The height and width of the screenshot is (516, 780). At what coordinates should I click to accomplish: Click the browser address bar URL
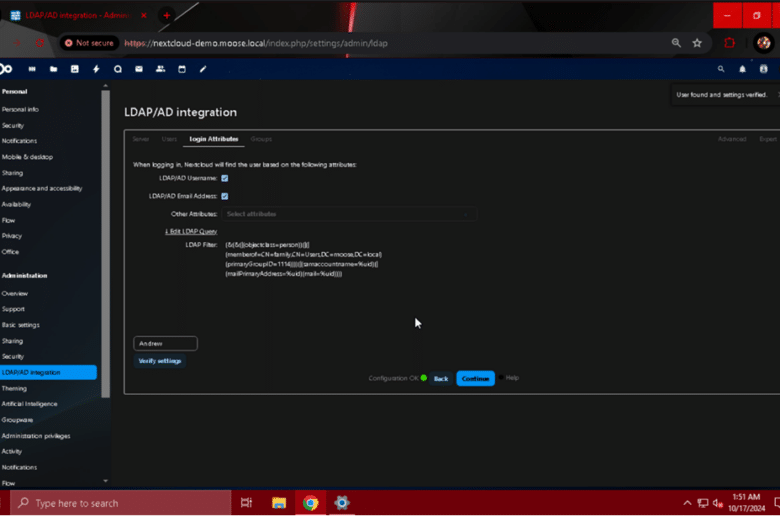[256, 43]
